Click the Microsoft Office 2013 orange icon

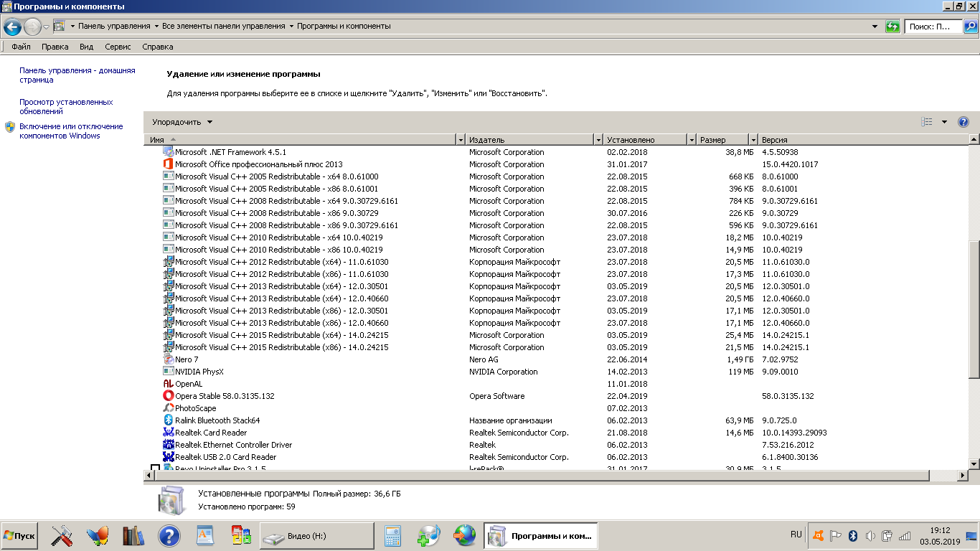point(169,164)
